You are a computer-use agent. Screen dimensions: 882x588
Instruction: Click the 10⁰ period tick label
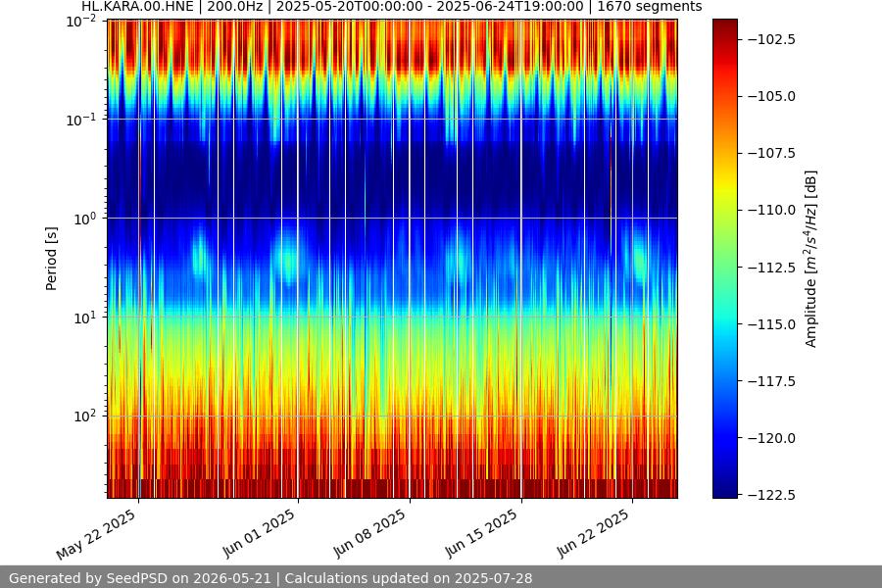(84, 219)
